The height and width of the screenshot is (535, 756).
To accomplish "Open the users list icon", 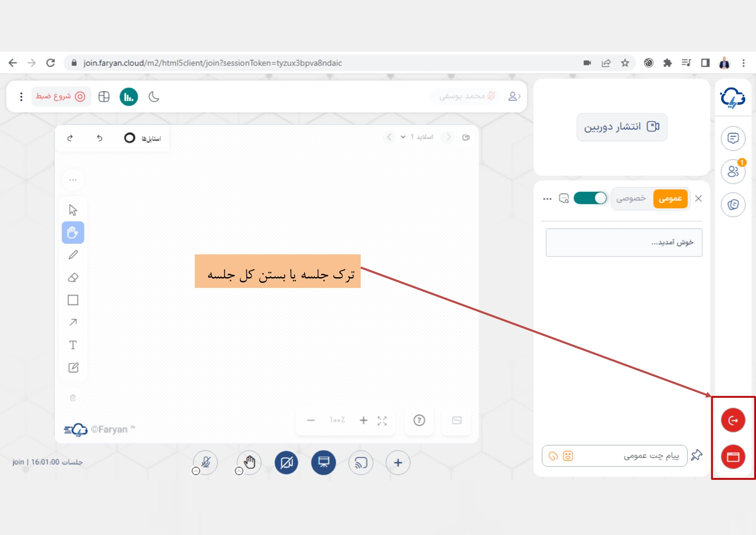I will 733,172.
